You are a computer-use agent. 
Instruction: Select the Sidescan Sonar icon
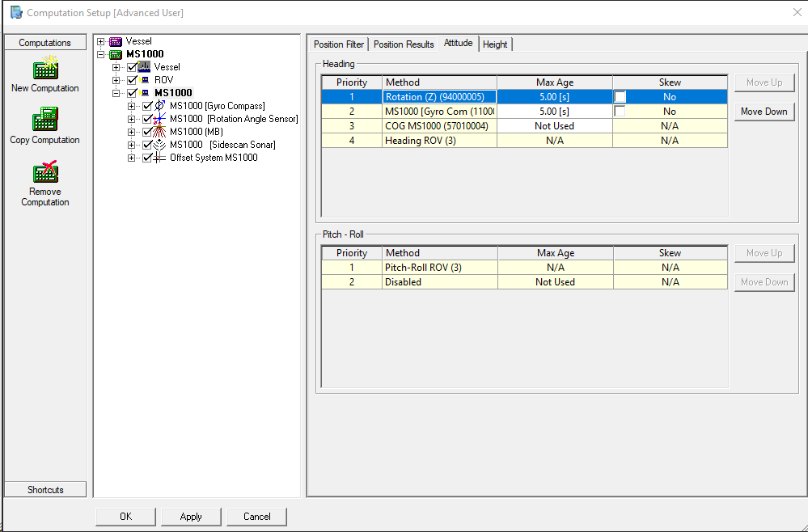160,145
